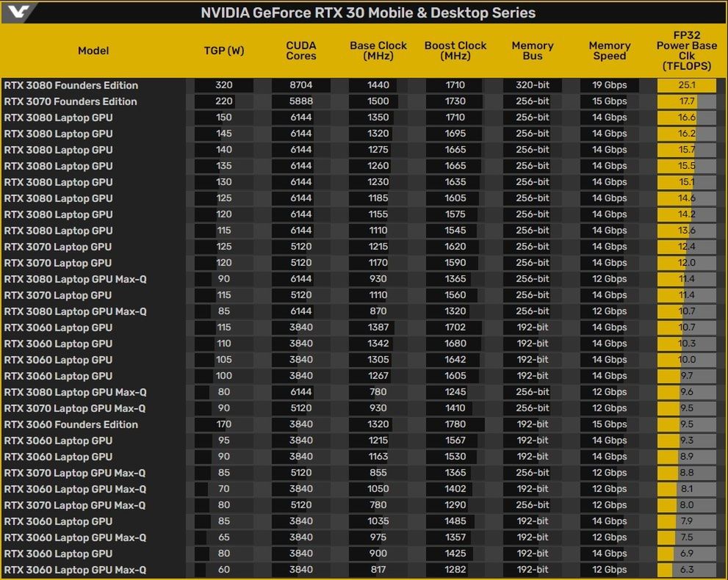Screen dimensions: 728x580
Task: Select the 17.7 TFLOPS bar
Action: click(687, 101)
